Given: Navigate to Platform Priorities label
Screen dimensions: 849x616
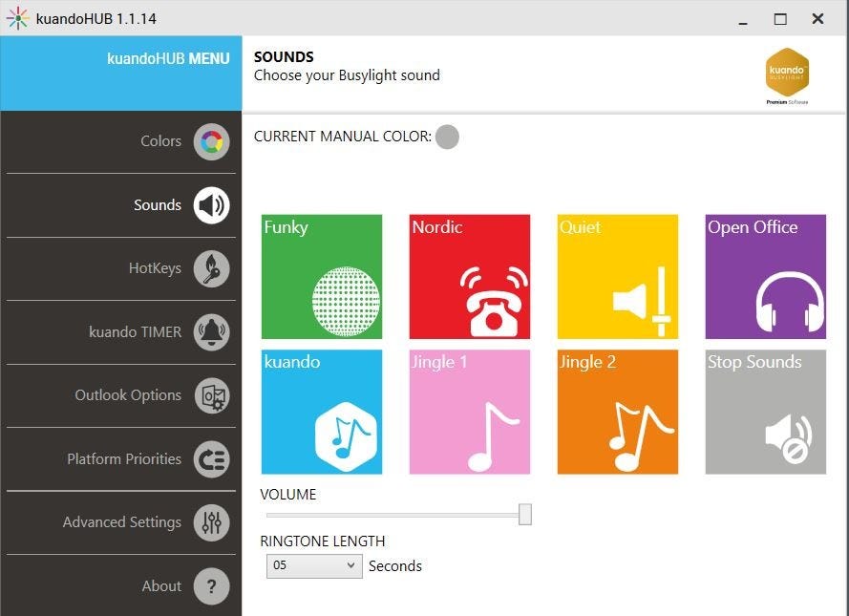Looking at the screenshot, I should click(x=124, y=459).
